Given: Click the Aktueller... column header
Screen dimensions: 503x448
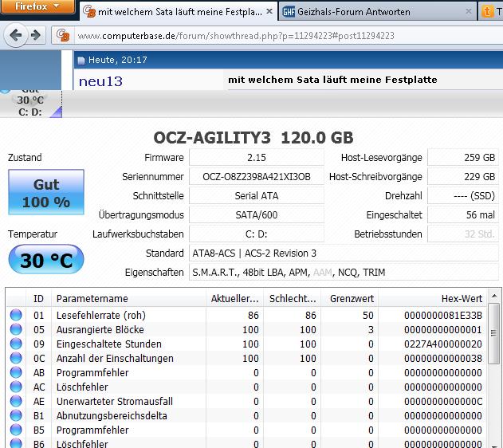Looking at the screenshot, I should click(234, 299).
